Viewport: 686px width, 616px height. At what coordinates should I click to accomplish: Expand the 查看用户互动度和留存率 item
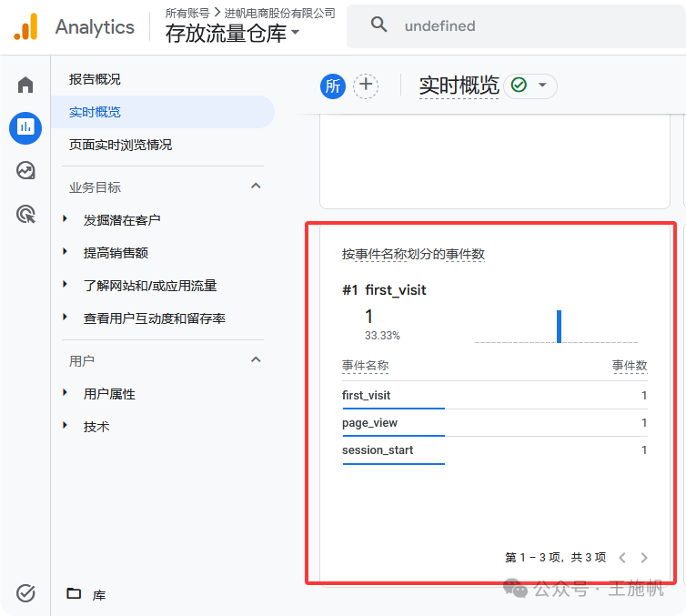click(65, 318)
